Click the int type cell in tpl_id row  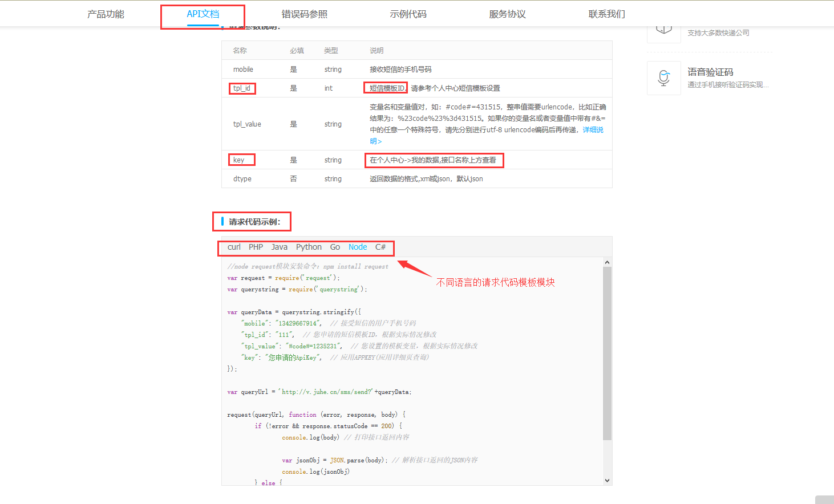328,88
